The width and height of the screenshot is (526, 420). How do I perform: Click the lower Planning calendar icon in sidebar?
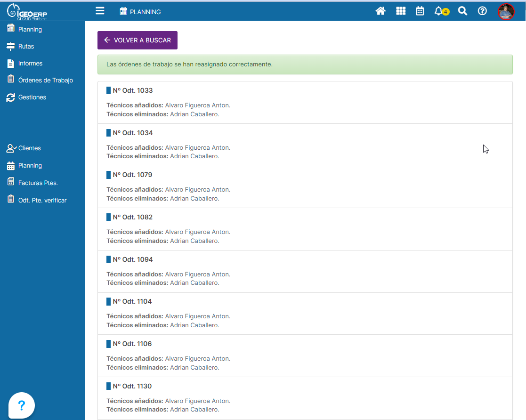click(x=11, y=166)
